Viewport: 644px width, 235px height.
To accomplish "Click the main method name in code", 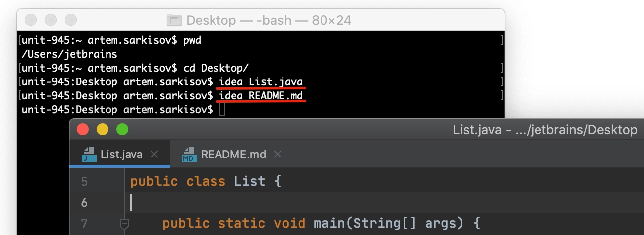I will (329, 224).
